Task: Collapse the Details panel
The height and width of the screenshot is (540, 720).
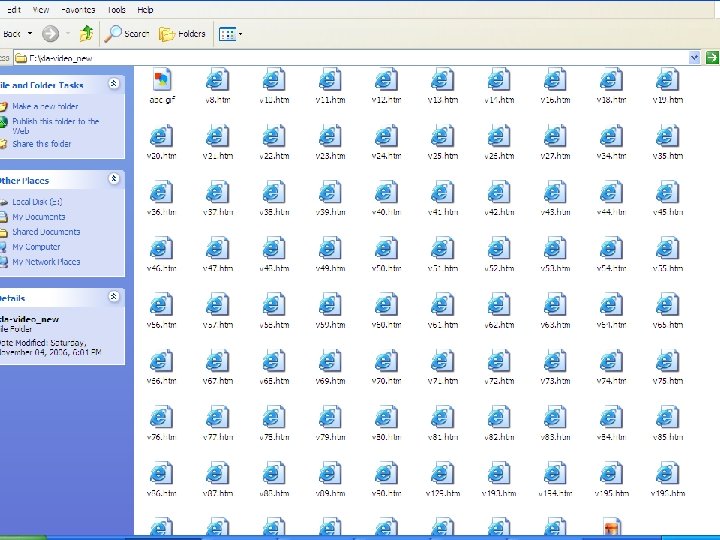Action: click(114, 297)
